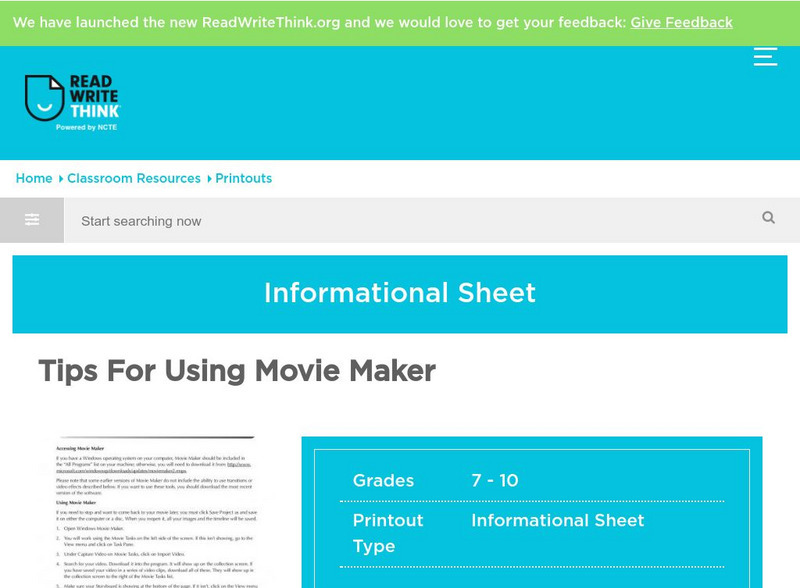800x588 pixels.
Task: Click the Printout Type label
Action: tap(388, 533)
